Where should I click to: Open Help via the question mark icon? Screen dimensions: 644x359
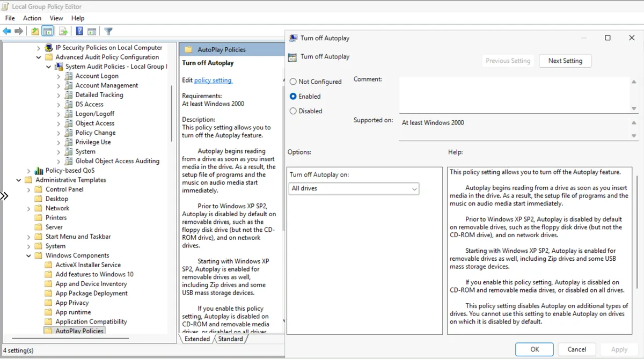[79, 31]
